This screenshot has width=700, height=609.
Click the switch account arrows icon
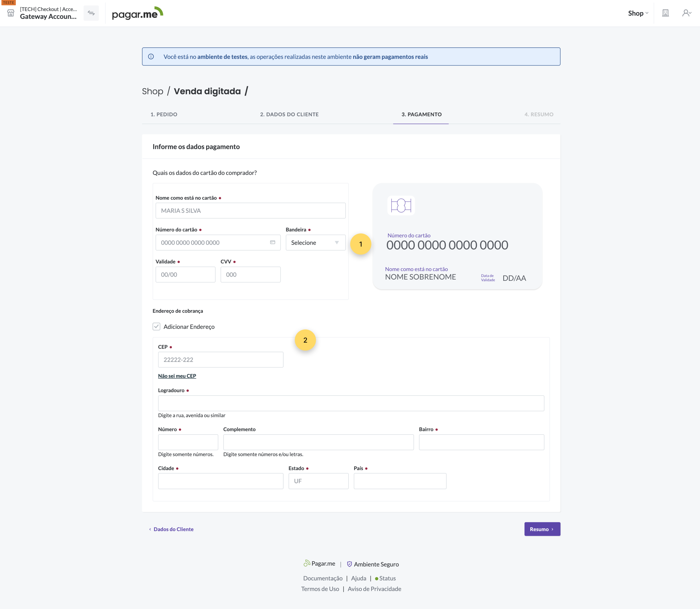(x=91, y=13)
